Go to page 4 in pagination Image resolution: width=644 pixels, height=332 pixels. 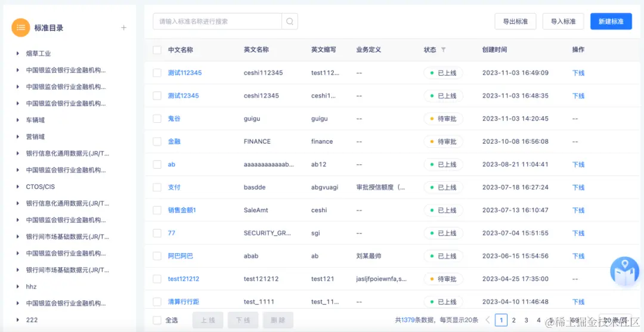pyautogui.click(x=538, y=320)
